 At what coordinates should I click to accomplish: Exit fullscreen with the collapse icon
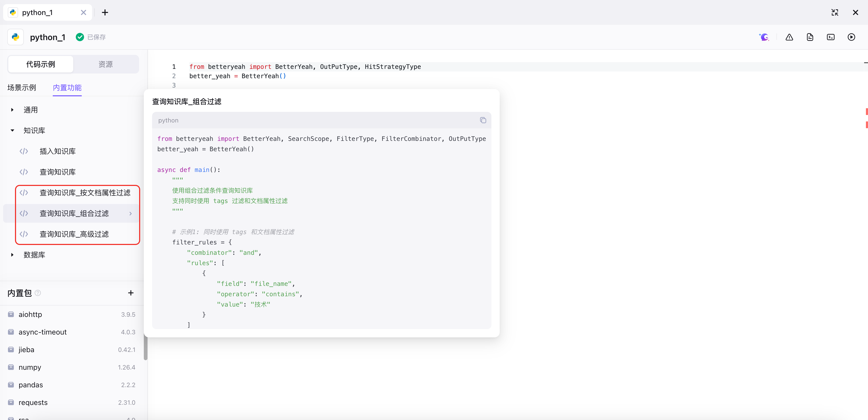[835, 12]
